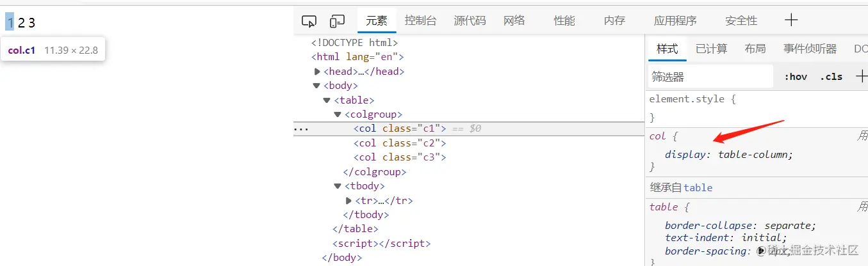Open more tools plus icon in tab bar
The image size is (868, 266).
point(791,20)
